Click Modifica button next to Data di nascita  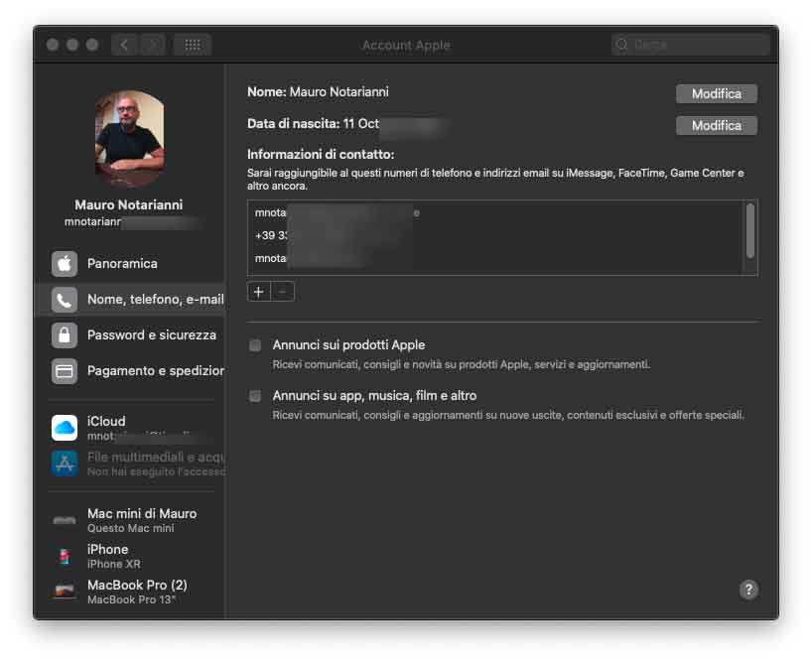point(716,125)
